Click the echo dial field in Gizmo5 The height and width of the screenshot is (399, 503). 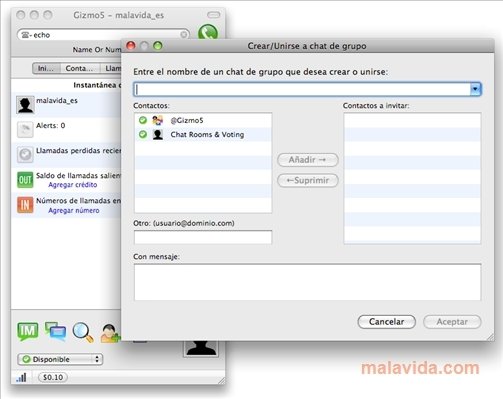click(103, 35)
